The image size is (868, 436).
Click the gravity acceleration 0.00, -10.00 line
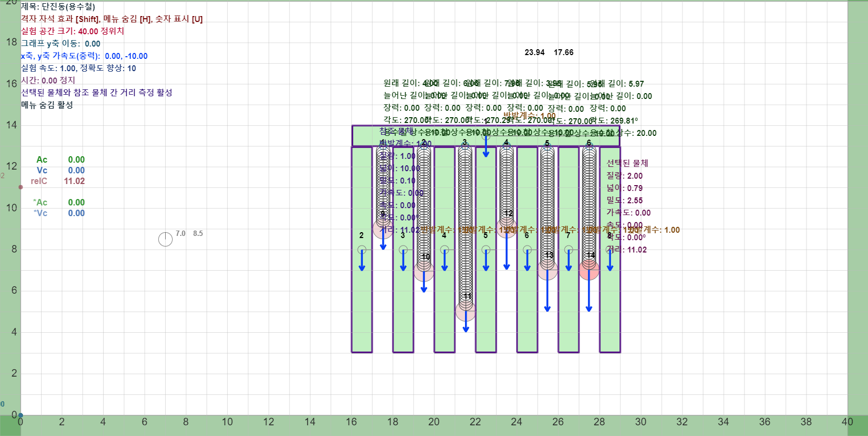pos(84,56)
